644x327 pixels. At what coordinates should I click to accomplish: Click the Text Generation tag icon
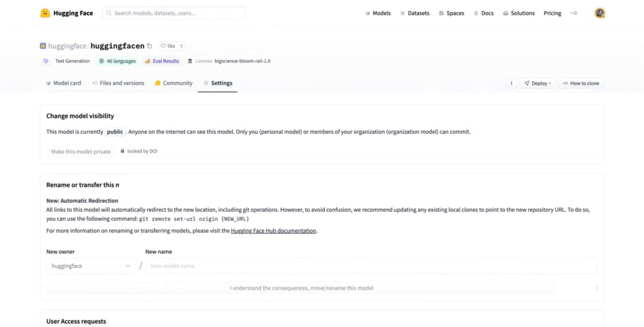46,61
